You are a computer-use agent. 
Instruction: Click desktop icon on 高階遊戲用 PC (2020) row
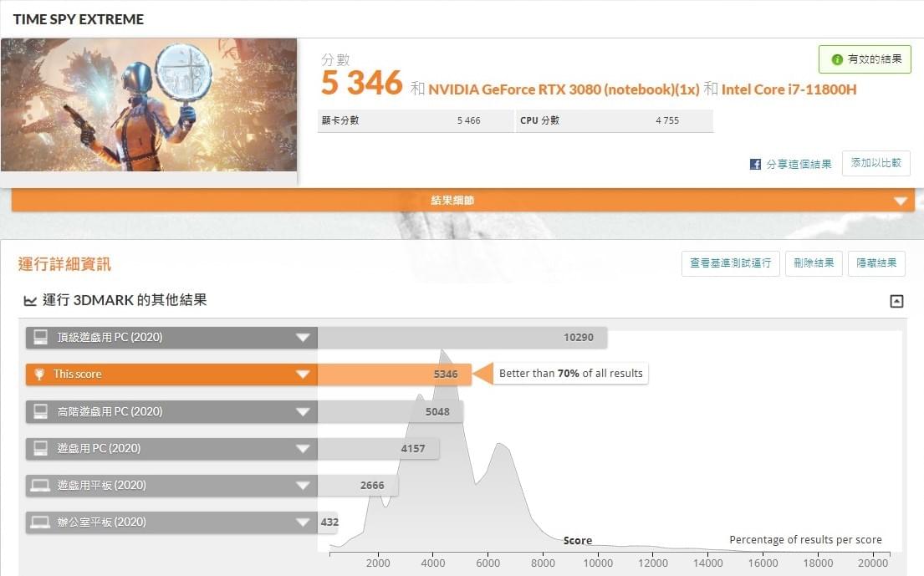(41, 411)
